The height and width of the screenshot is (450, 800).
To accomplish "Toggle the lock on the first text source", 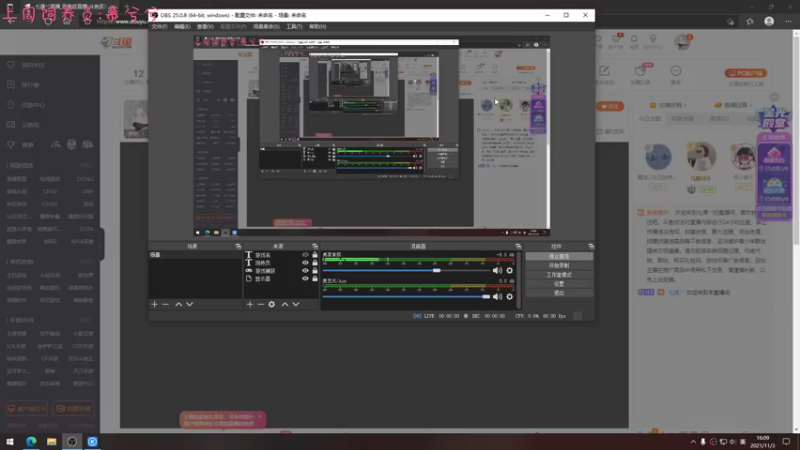I will coord(315,255).
